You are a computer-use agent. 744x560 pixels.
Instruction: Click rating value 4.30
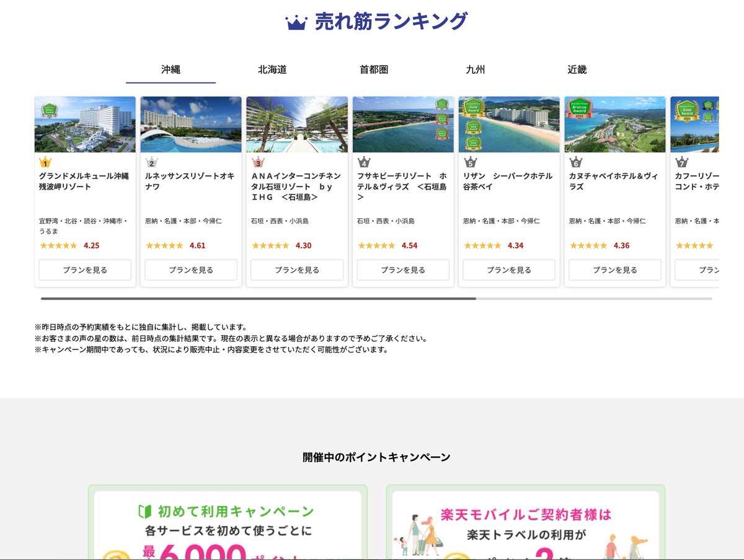pos(304,245)
